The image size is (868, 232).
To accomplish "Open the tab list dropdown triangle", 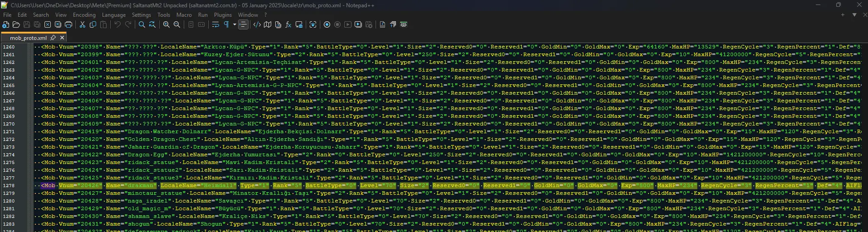I will click(x=854, y=15).
